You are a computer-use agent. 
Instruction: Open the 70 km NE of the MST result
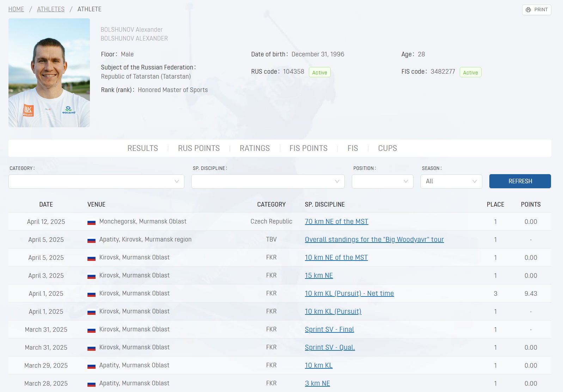tap(336, 222)
